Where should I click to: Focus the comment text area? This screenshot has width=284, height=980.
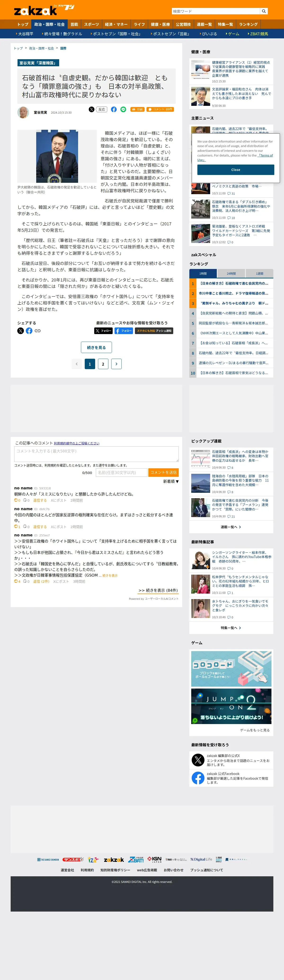[x=96, y=454]
